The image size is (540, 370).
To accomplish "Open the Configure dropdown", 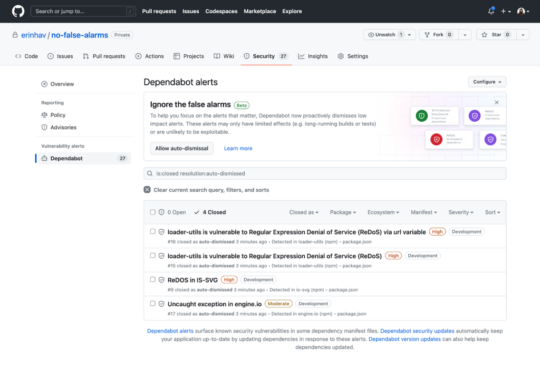I will (487, 82).
